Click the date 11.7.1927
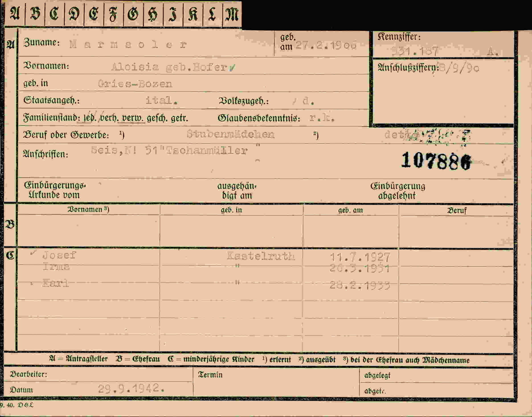The width and height of the screenshot is (532, 417). (360, 257)
